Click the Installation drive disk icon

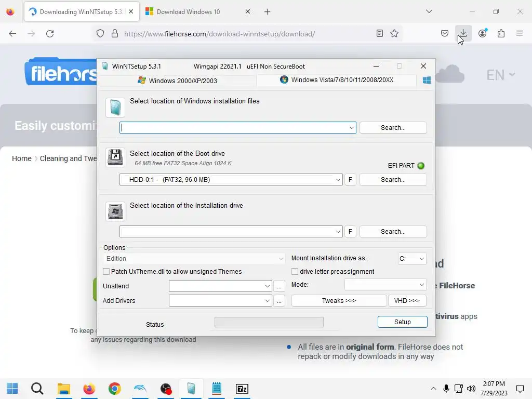click(x=115, y=211)
